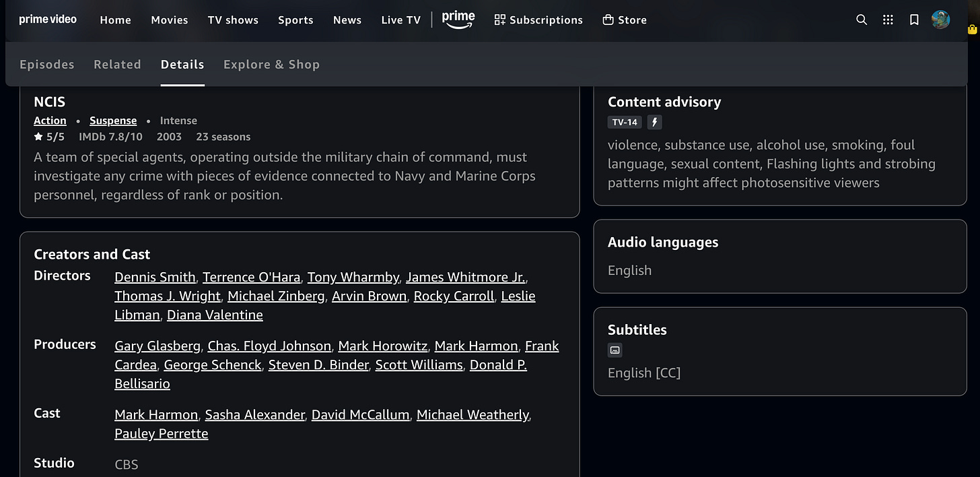Click English [CC] subtitle entry
Image resolution: width=980 pixels, height=477 pixels.
click(644, 373)
